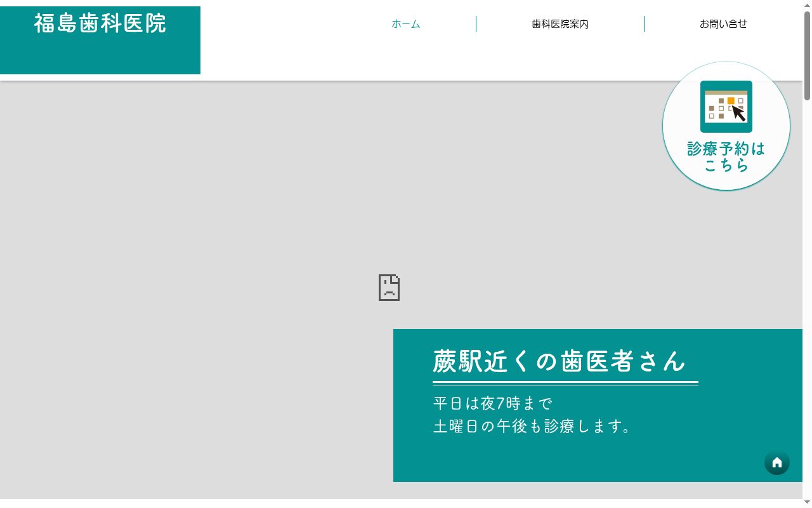The height and width of the screenshot is (508, 812).
Task: Click the 平日は夜7時まで text line
Action: coord(493,403)
